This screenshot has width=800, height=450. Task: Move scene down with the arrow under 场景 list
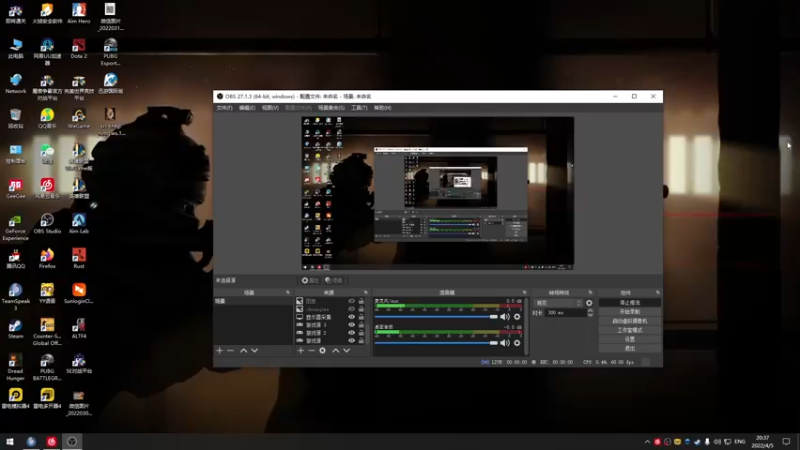pos(255,351)
